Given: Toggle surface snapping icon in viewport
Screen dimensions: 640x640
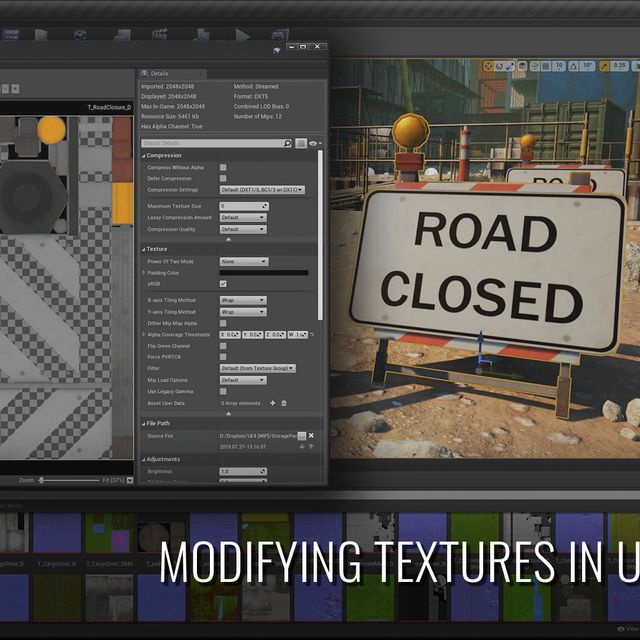Looking at the screenshot, I should pyautogui.click(x=535, y=66).
